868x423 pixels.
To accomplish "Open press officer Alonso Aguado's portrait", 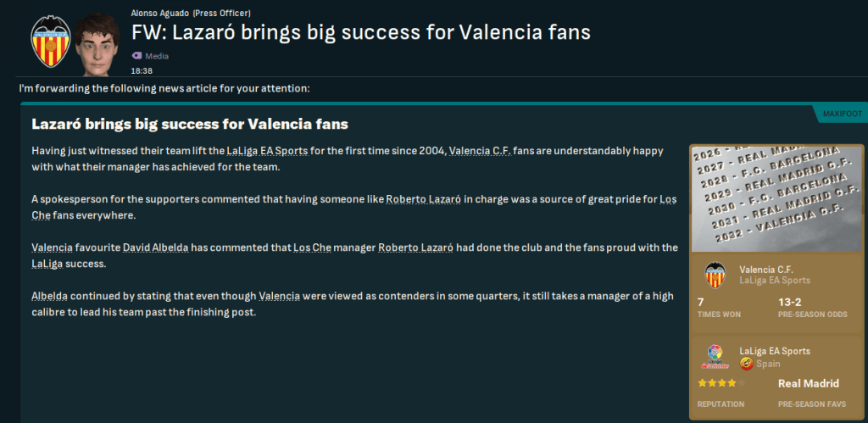I will pyautogui.click(x=96, y=42).
